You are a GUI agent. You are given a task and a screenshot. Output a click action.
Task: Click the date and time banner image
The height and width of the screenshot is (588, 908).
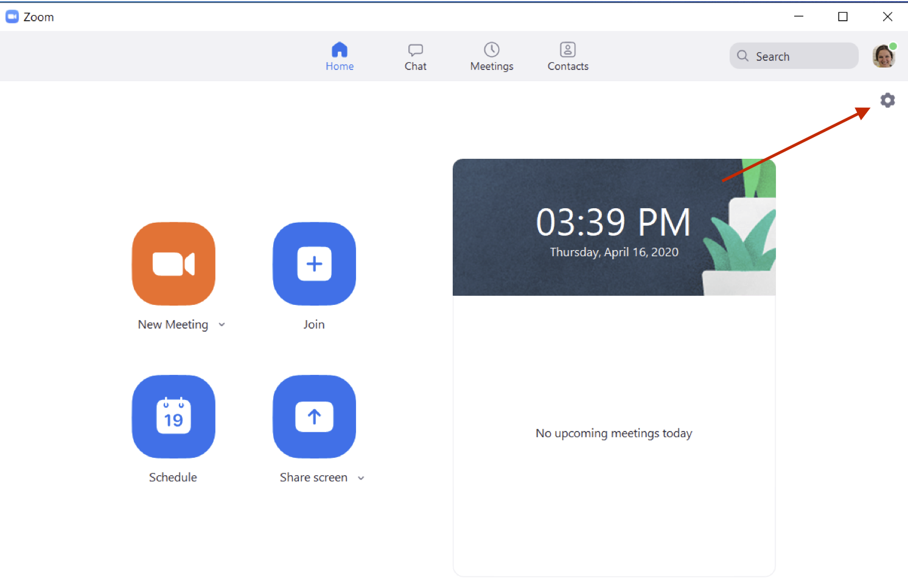pos(613,227)
